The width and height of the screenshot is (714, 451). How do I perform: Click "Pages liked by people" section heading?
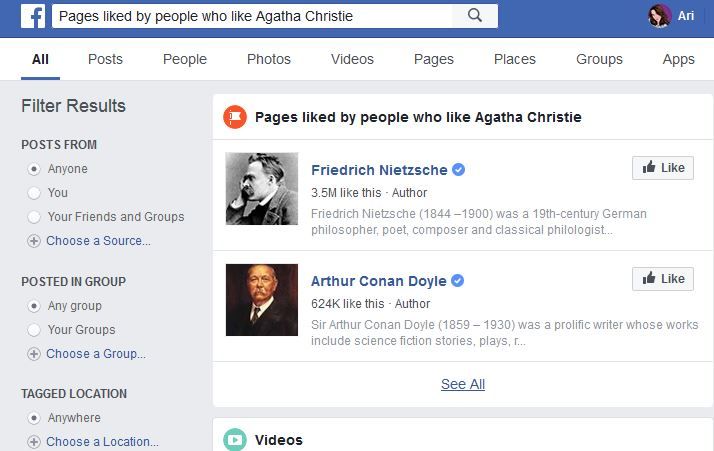pos(418,117)
